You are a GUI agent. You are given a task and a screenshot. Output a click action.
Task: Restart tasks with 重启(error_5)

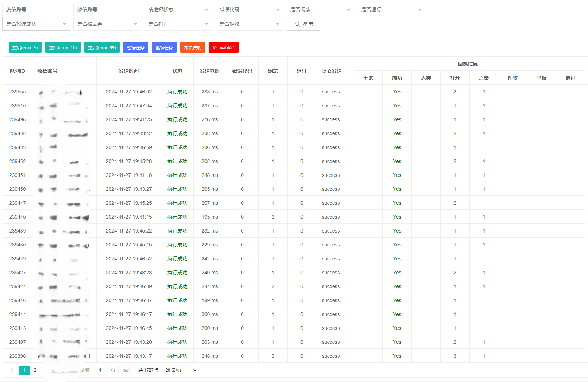(x=25, y=47)
